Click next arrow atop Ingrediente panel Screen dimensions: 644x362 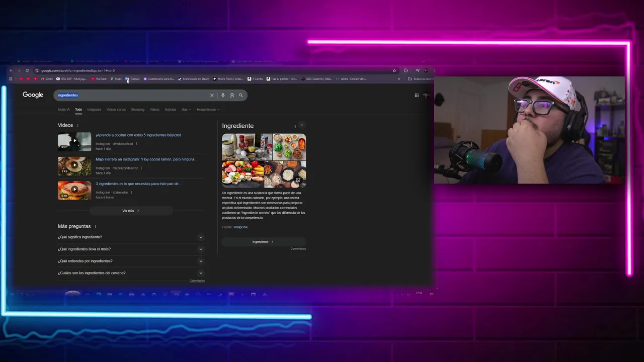302,125
